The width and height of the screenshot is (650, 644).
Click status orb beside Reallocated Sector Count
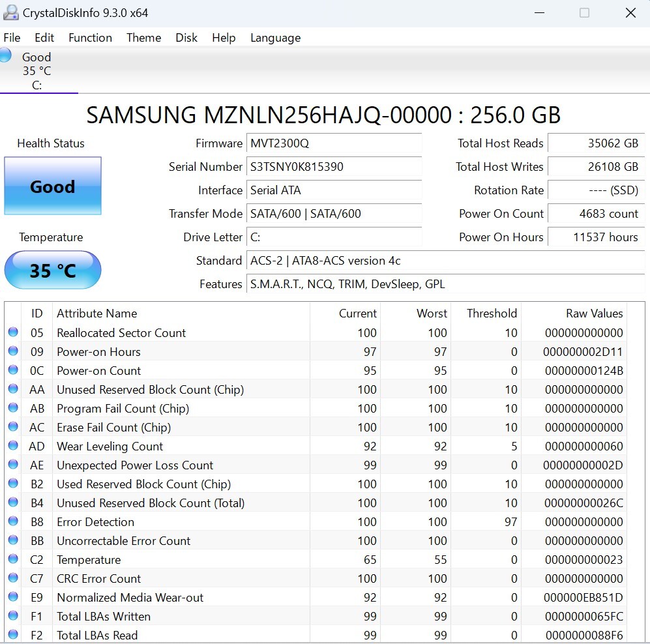[x=13, y=332]
